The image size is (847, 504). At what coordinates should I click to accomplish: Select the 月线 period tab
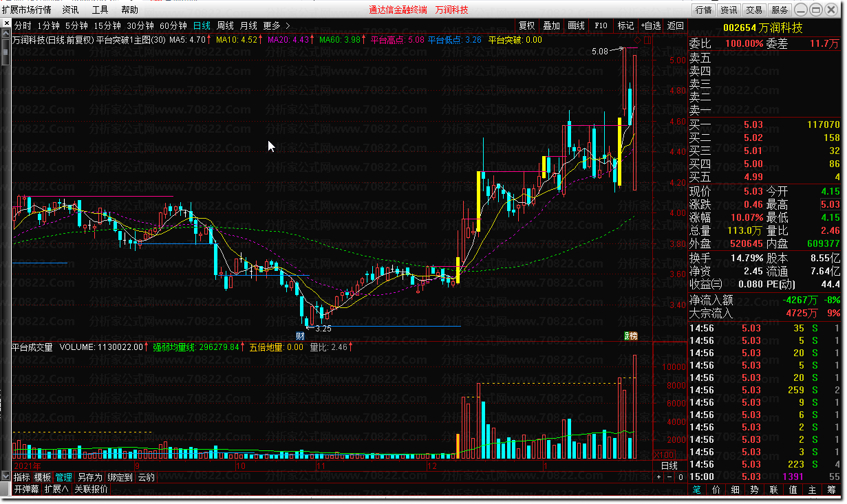coord(248,26)
